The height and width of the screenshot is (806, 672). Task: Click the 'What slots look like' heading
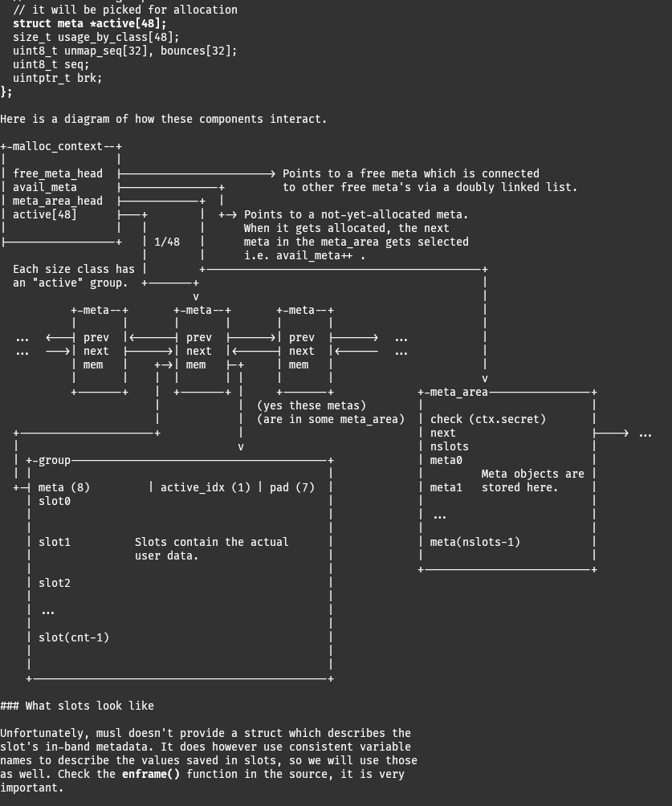[89, 706]
